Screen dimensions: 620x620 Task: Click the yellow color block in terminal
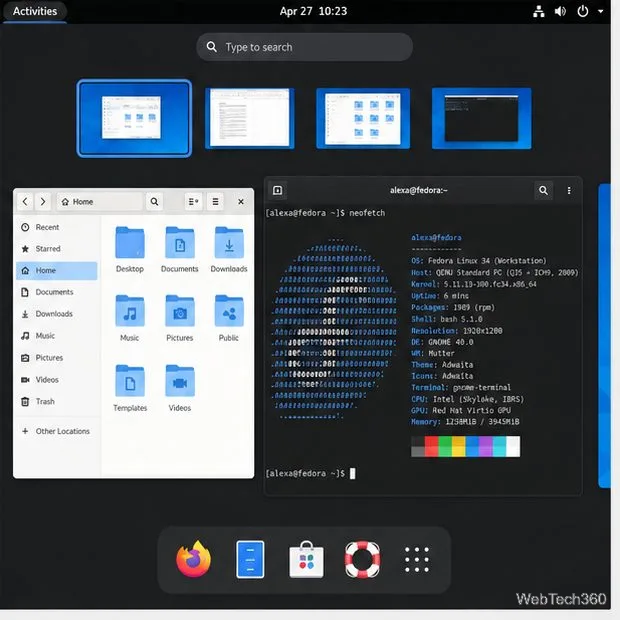click(459, 446)
